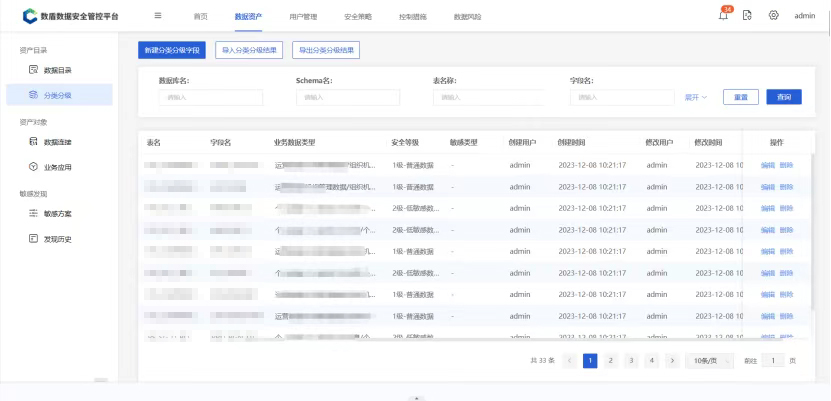Collapse the sidebar with hamburger icon
Viewport: 831px width, 401px height.
click(158, 16)
